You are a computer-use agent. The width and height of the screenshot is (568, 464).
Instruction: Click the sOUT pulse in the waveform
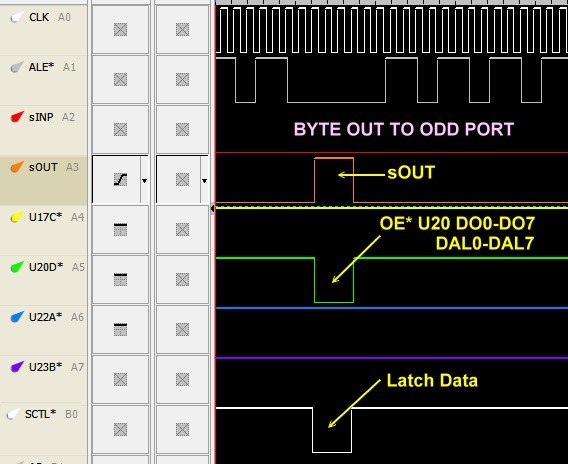tap(334, 180)
